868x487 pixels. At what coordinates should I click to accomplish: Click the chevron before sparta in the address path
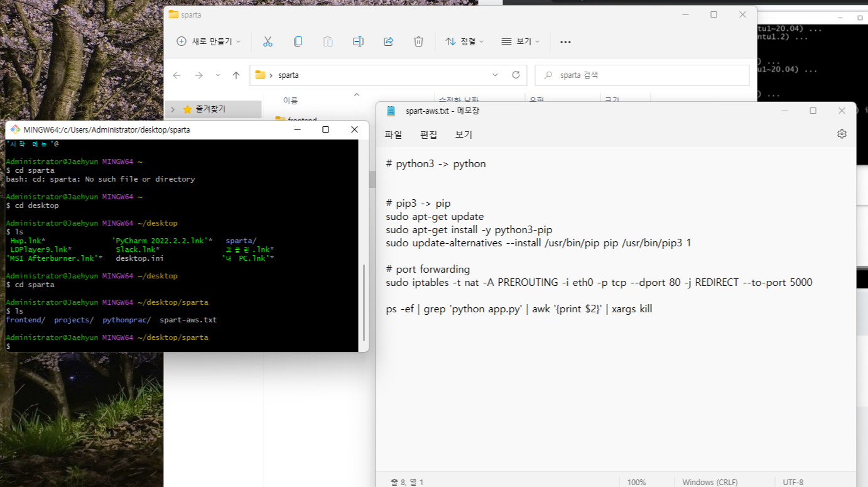coord(271,75)
